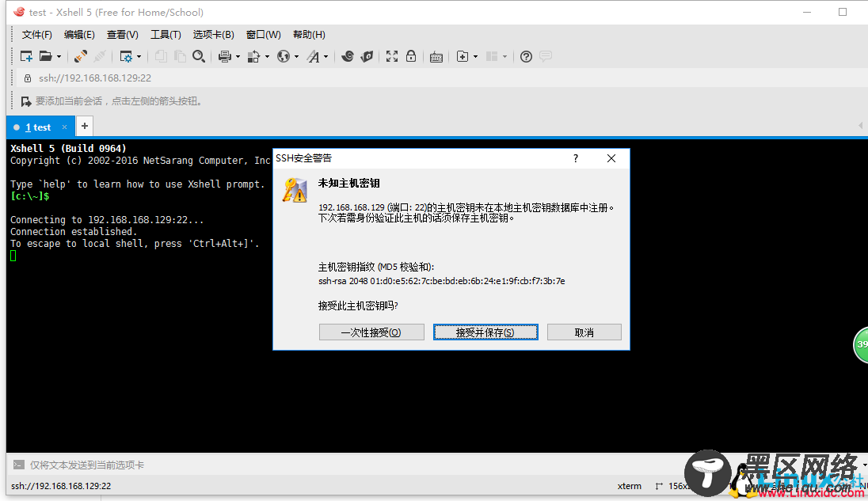This screenshot has height=501, width=868.
Task: Open the 选项卡(B) menu
Action: click(x=214, y=35)
